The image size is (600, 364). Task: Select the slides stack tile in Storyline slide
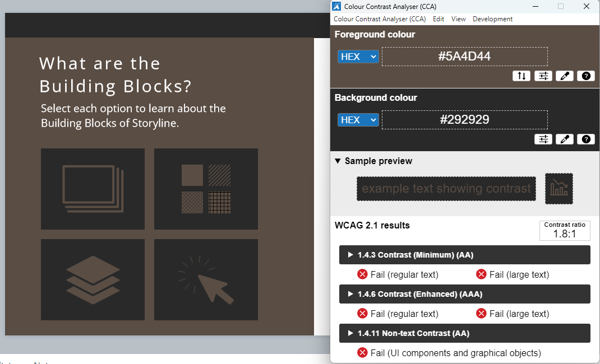click(93, 189)
